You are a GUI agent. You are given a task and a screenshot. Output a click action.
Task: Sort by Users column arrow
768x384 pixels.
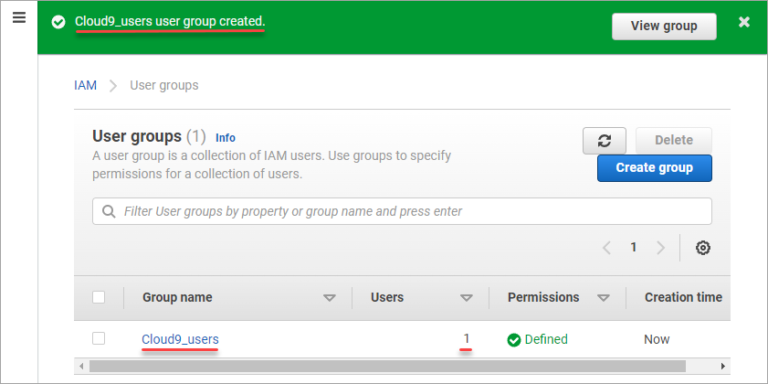(466, 298)
